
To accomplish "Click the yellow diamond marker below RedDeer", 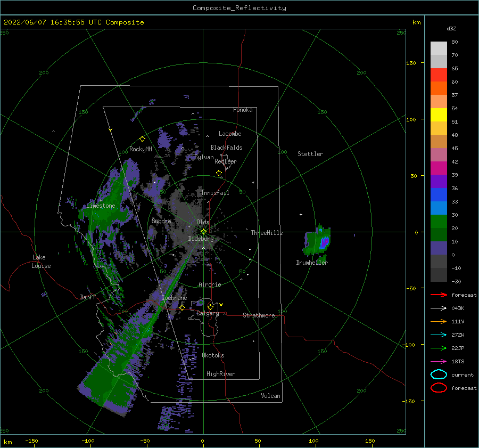I will click(x=219, y=173).
